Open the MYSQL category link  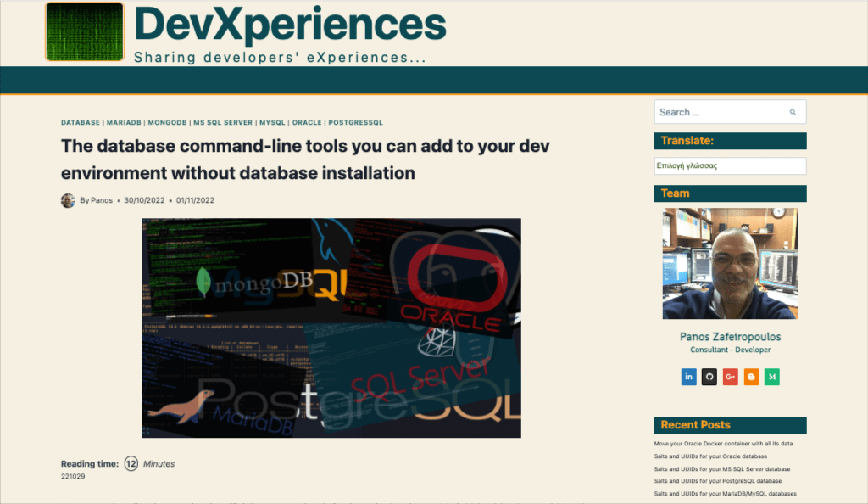[x=272, y=122]
